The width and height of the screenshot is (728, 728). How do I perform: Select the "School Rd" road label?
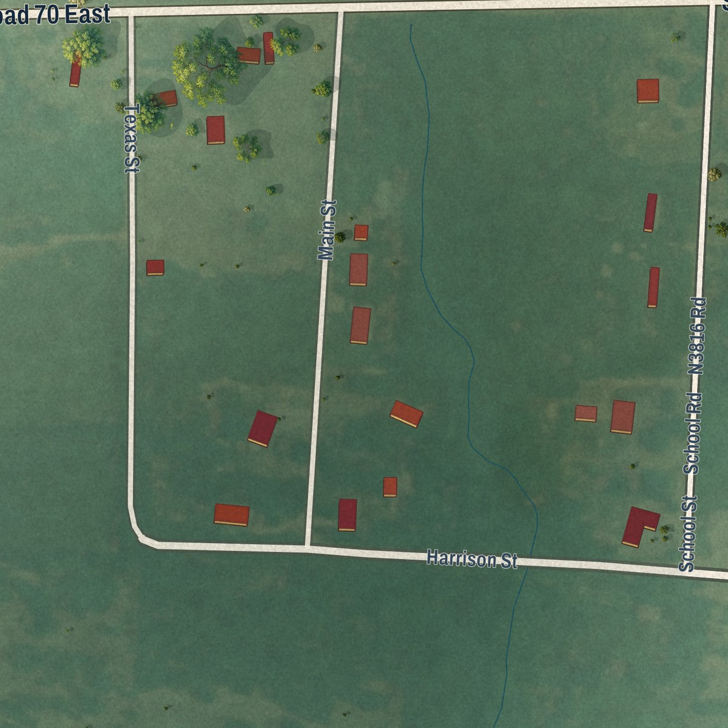pyautogui.click(x=693, y=433)
